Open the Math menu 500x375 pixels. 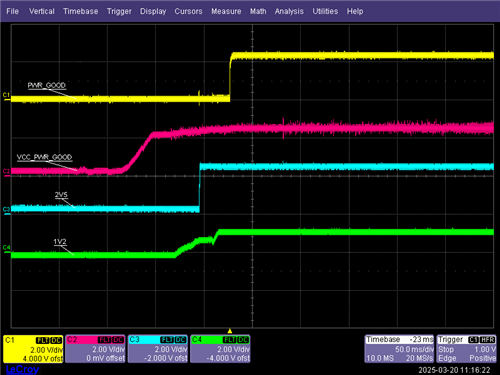(x=258, y=11)
